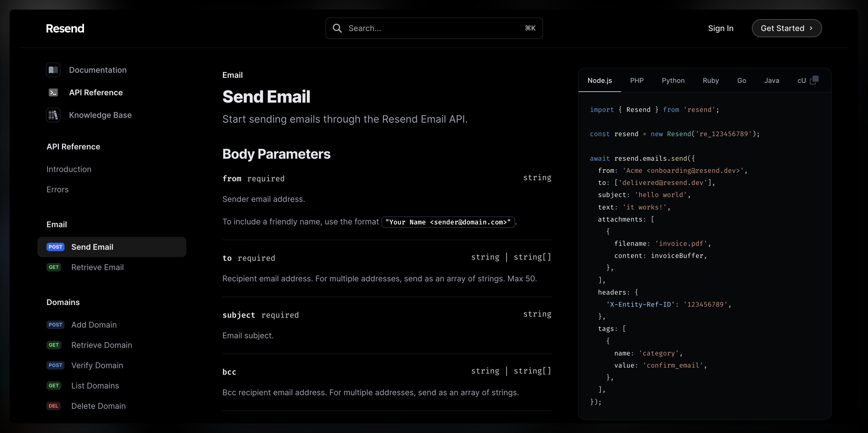Click the POST badge beside Add Domain
868x433 pixels.
[x=55, y=325]
